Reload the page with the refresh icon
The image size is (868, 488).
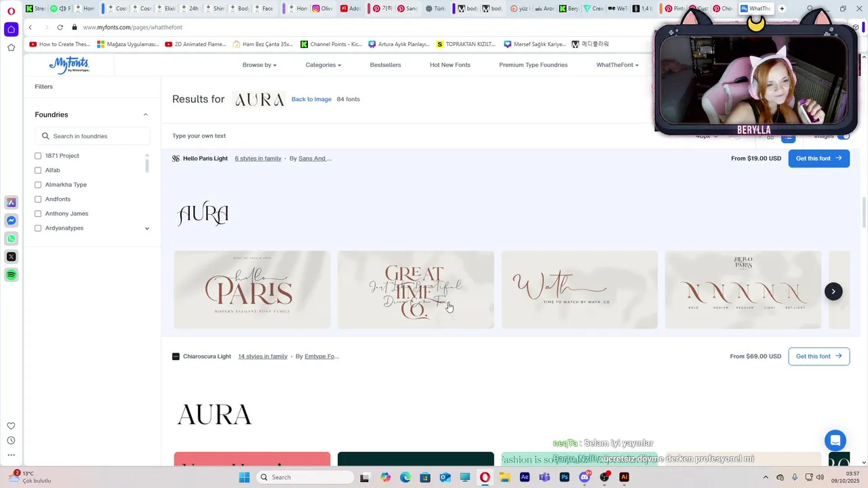60,27
